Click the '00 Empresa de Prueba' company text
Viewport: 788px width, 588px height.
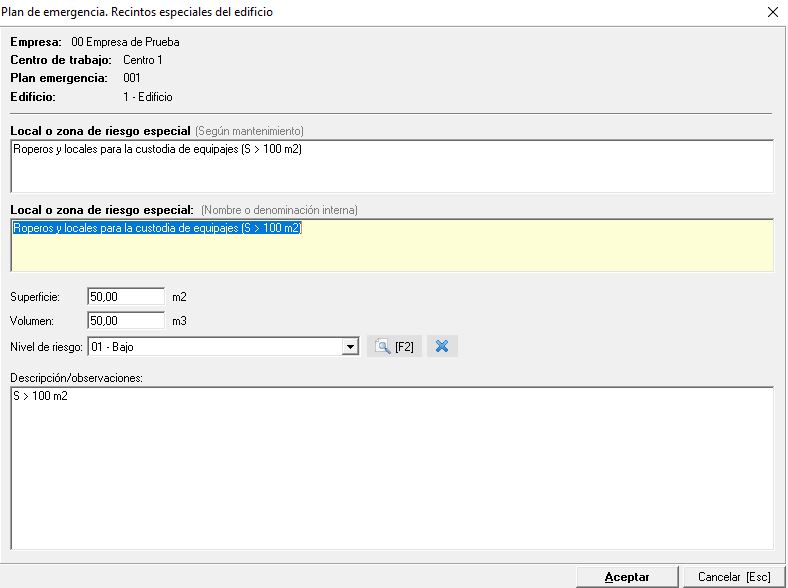125,42
